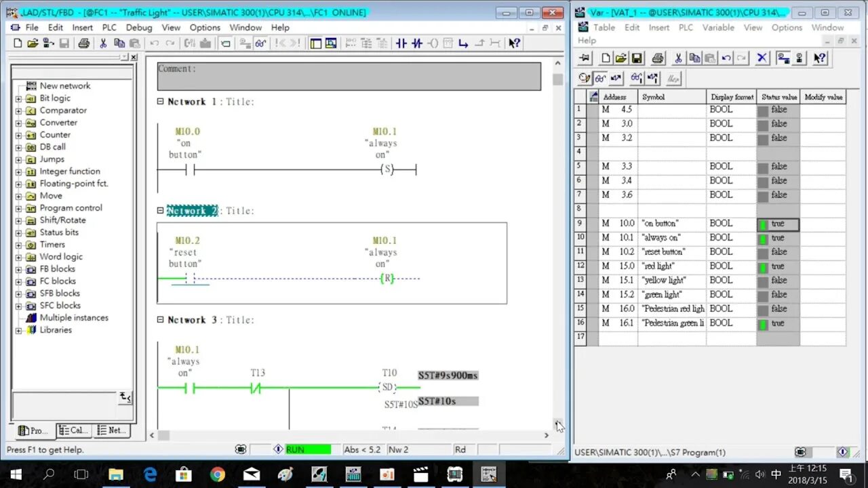Image resolution: width=868 pixels, height=488 pixels.
Task: Open PLC menu in LAD window
Action: [109, 27]
